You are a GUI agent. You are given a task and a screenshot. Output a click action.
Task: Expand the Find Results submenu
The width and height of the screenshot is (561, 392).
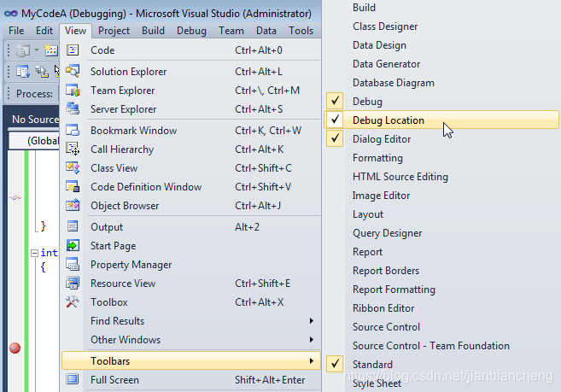click(x=191, y=321)
